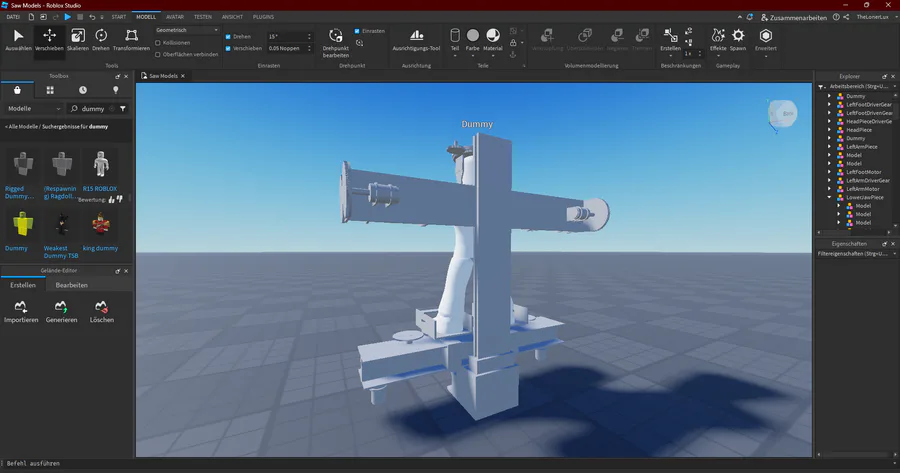
Task: Open dropdown arrow under Erstellen
Action: pyautogui.click(x=670, y=56)
